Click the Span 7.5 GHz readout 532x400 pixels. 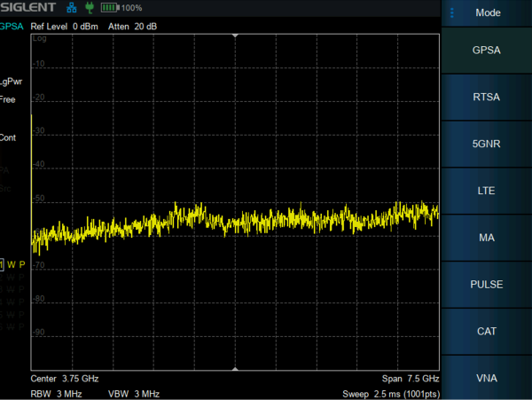(x=410, y=378)
